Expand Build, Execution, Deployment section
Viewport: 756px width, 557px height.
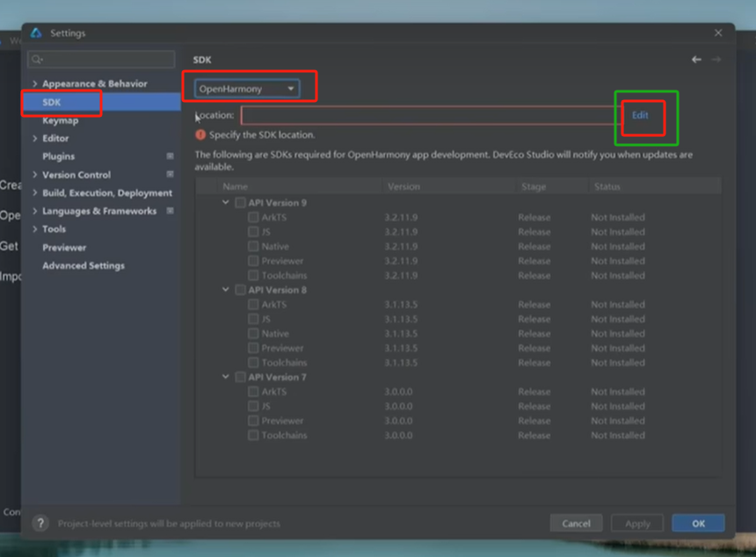[x=34, y=192]
